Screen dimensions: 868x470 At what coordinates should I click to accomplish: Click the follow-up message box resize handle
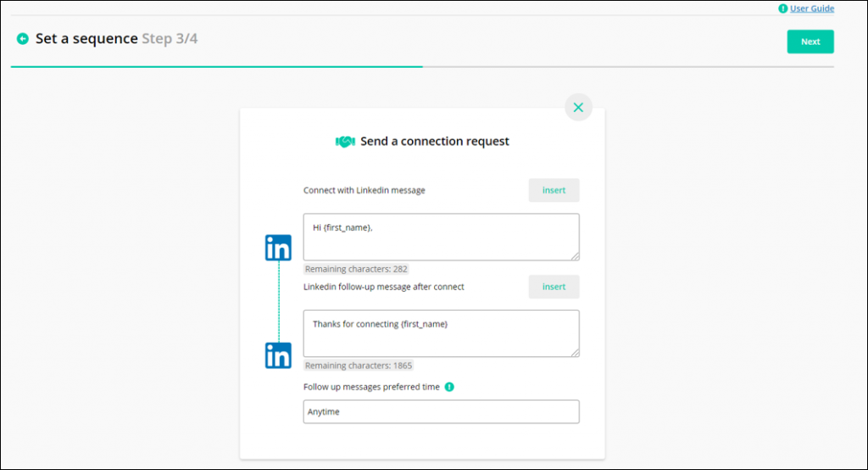[x=576, y=353]
